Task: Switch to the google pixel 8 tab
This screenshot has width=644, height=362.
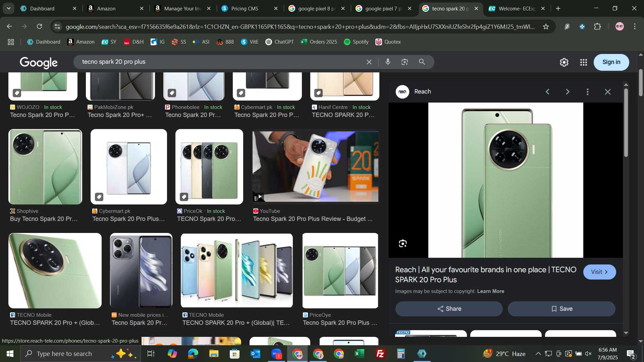Action: [x=317, y=8]
